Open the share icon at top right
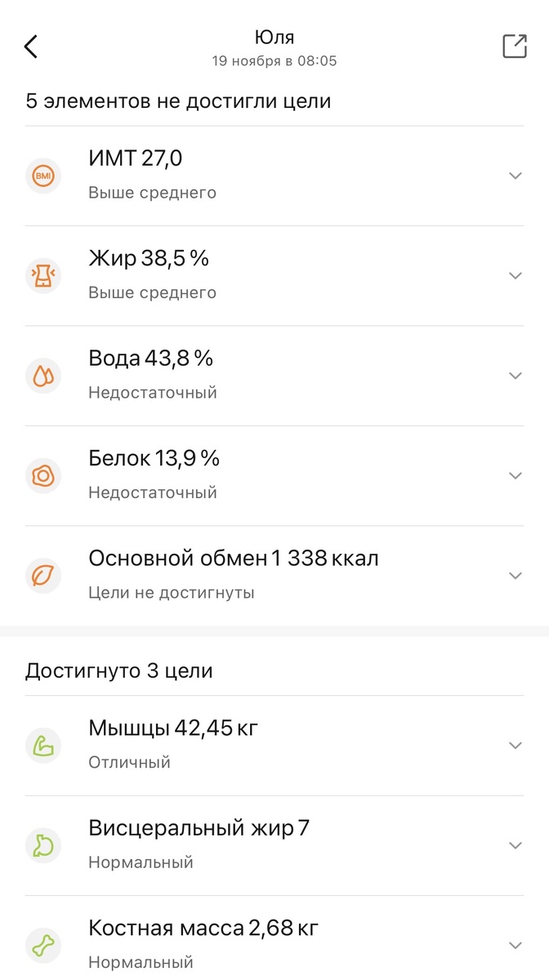Viewport: 549px width, 980px height. 513,47
